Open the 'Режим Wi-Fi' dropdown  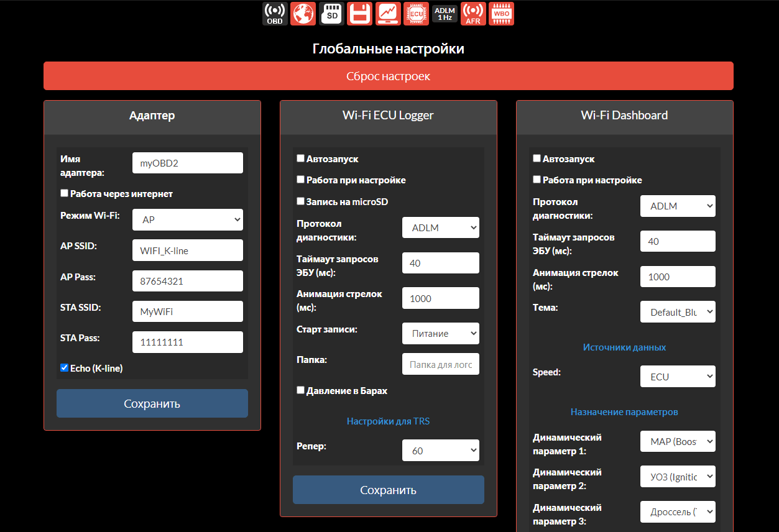pyautogui.click(x=187, y=219)
